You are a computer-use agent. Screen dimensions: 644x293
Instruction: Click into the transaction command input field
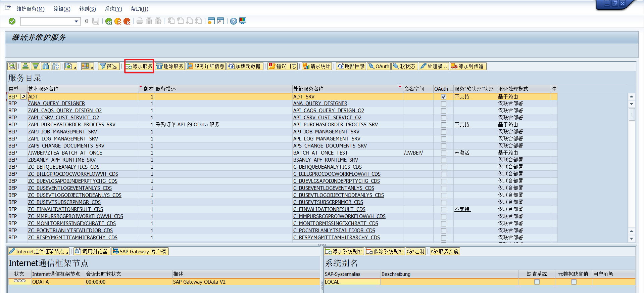click(47, 22)
